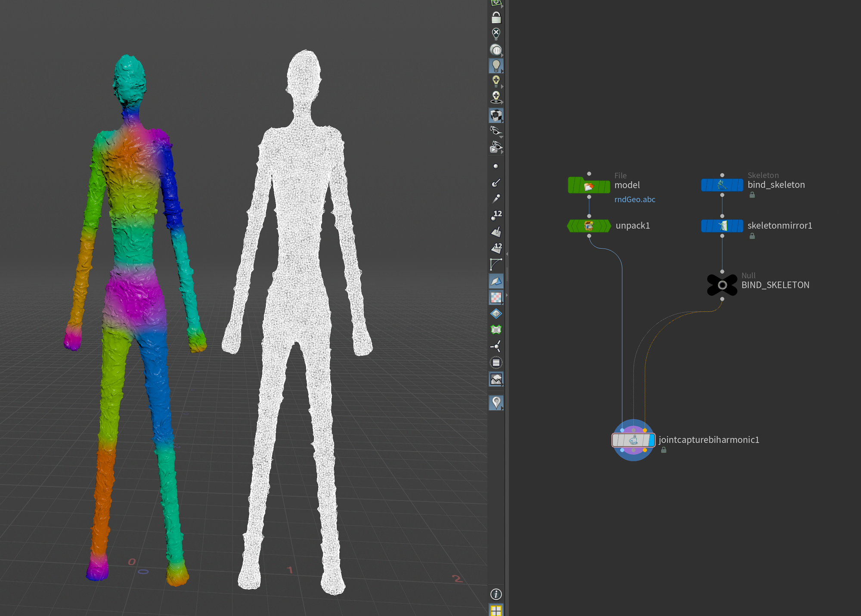Select the disable lighting bulb icon
The height and width of the screenshot is (616, 861).
click(x=496, y=34)
